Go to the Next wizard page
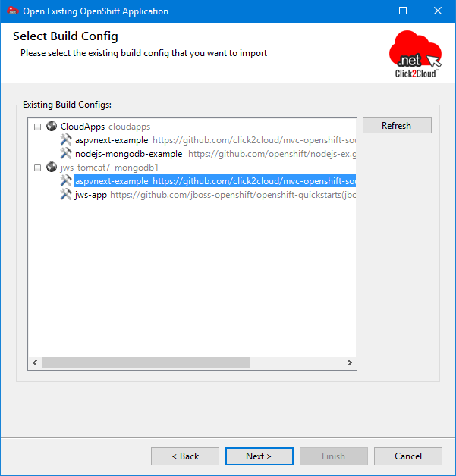This screenshot has width=456, height=476. [259, 456]
